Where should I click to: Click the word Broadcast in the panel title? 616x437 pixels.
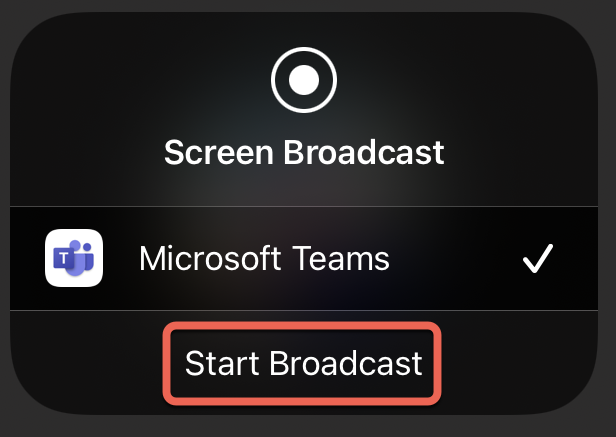[x=364, y=152]
